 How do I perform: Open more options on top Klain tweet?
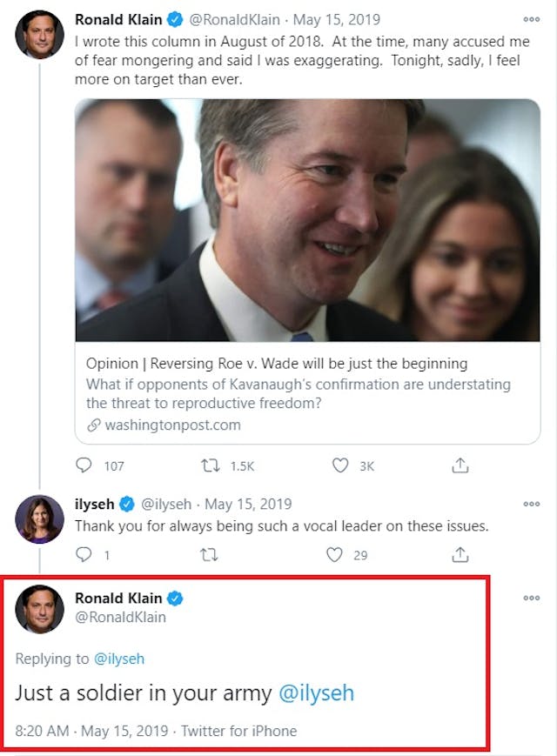point(531,19)
